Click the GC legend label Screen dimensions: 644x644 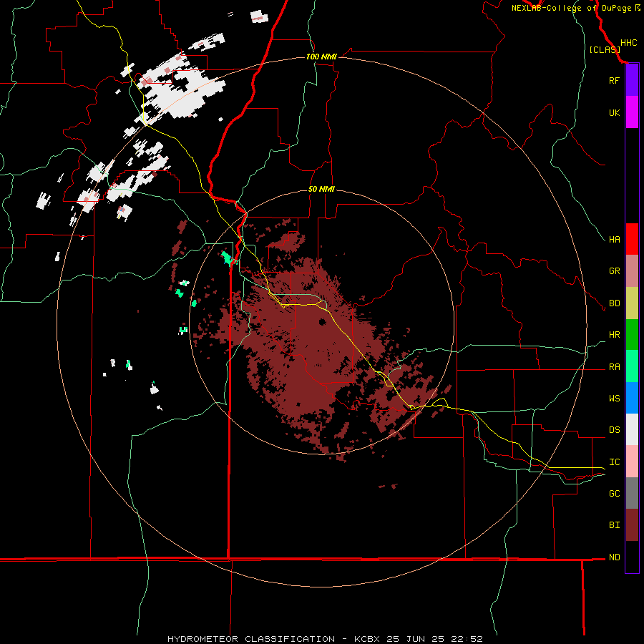tap(614, 494)
